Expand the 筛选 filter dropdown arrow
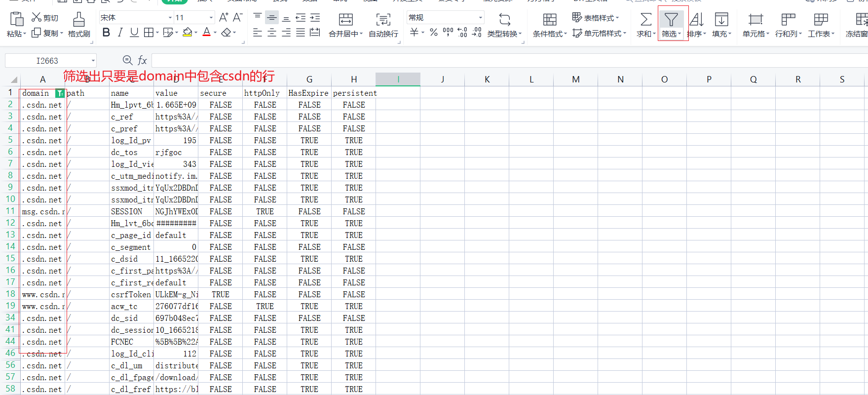Screen dimensions: 868x395 680,34
